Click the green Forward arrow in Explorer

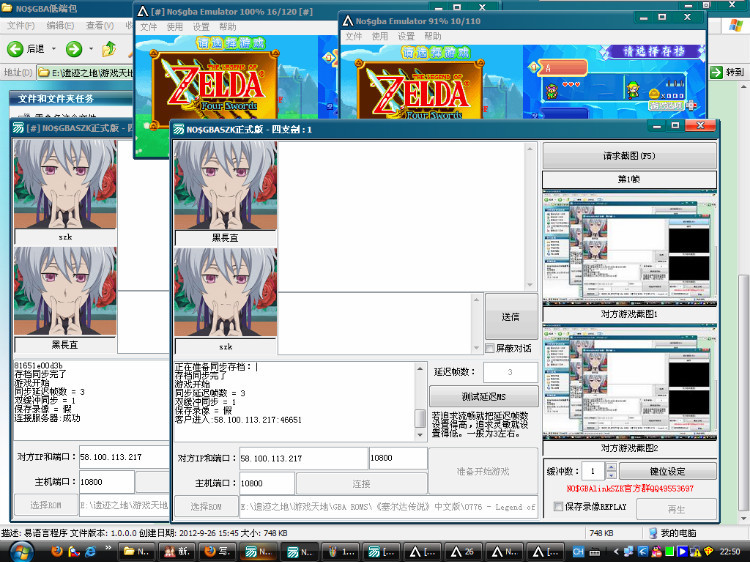(x=74, y=49)
